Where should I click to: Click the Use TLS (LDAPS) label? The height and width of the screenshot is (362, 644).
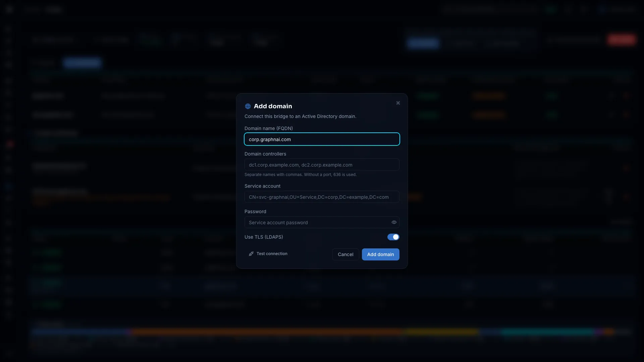tap(264, 237)
